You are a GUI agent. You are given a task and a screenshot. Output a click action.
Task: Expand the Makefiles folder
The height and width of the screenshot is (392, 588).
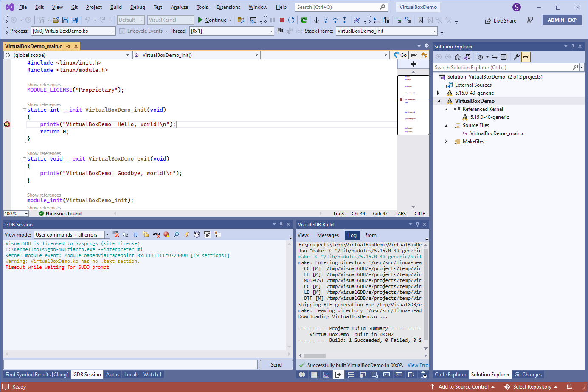point(446,141)
